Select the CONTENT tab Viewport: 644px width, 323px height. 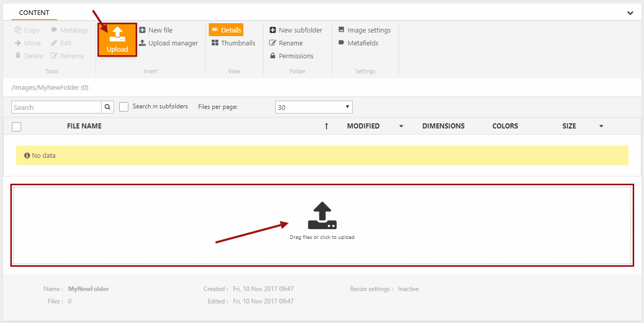34,12
